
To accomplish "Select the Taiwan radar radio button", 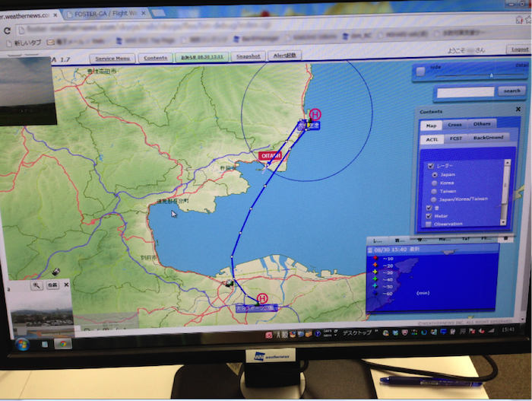I will pyautogui.click(x=434, y=191).
